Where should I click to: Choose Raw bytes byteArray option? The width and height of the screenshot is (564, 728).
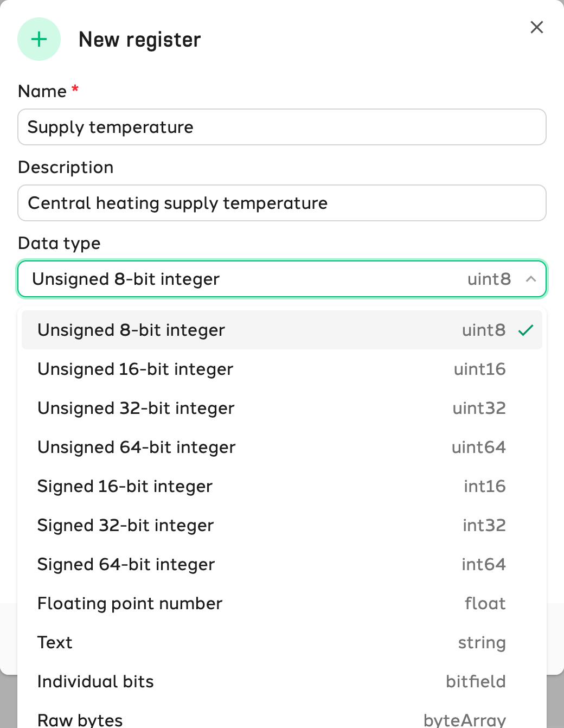pos(282,717)
